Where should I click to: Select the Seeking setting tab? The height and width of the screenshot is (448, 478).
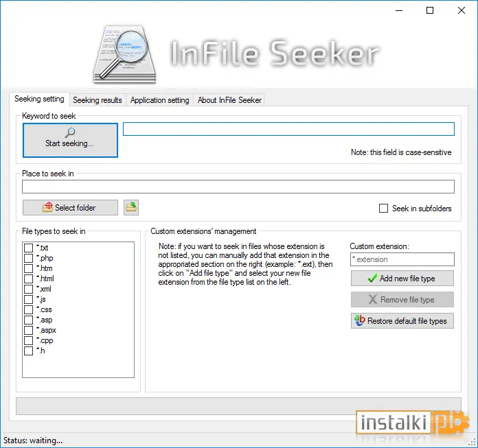coord(39,99)
